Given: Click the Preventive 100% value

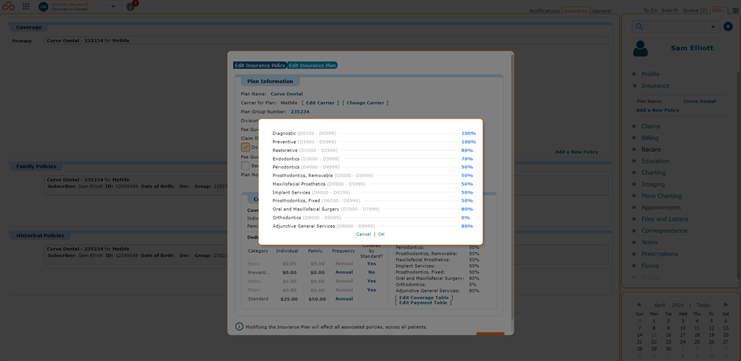Looking at the screenshot, I should click(x=468, y=142).
